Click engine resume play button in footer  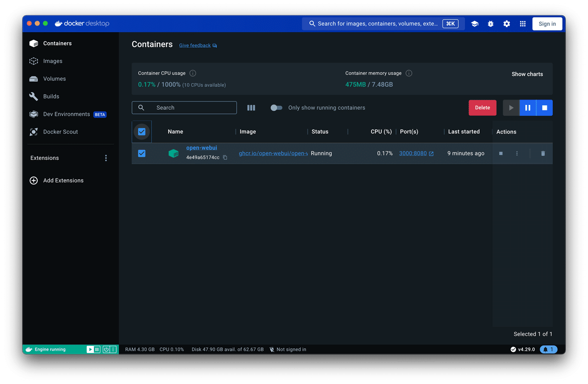coord(90,349)
